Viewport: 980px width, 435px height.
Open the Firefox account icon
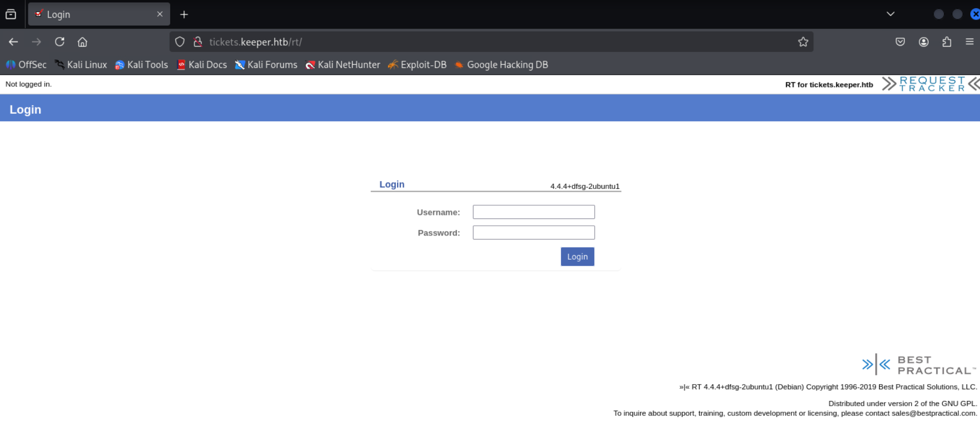click(924, 42)
